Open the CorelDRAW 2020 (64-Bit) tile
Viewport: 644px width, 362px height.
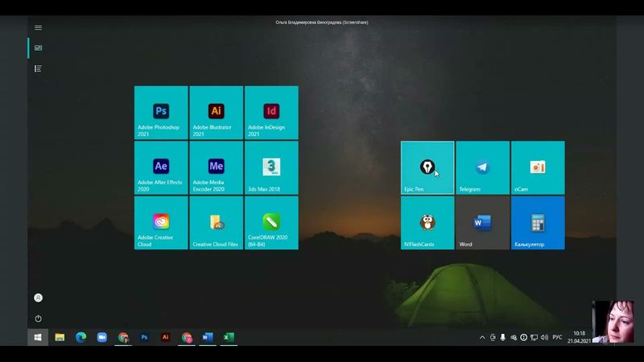[271, 223]
